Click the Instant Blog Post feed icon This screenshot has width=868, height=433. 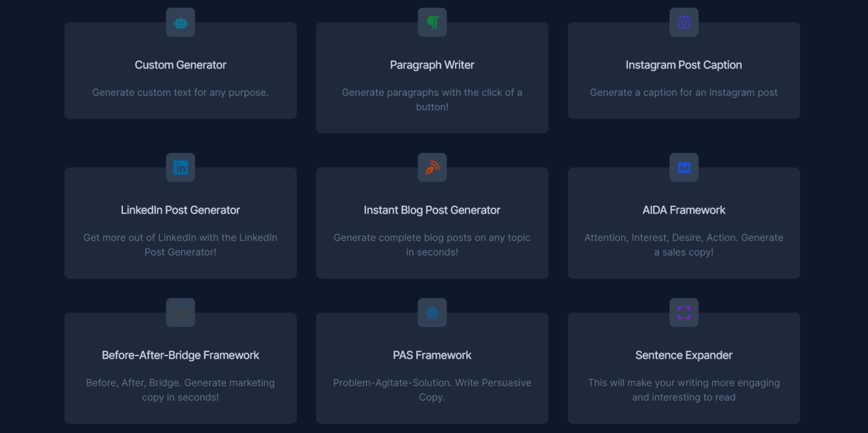(x=432, y=167)
